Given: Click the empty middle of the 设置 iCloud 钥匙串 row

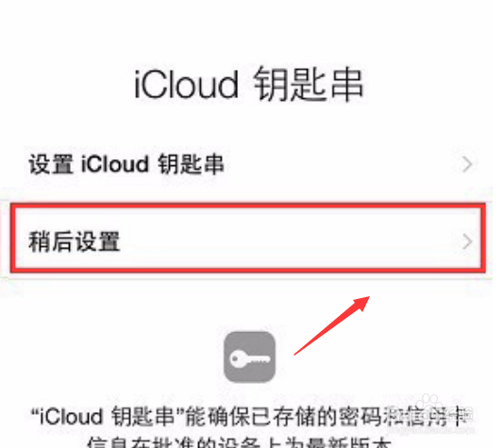Looking at the screenshot, I should 341,164.
